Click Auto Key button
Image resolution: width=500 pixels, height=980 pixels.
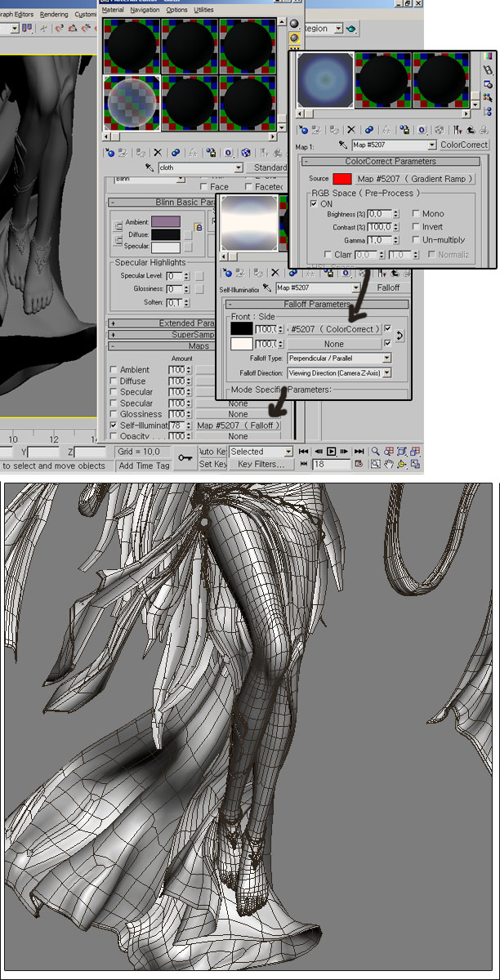(213, 452)
